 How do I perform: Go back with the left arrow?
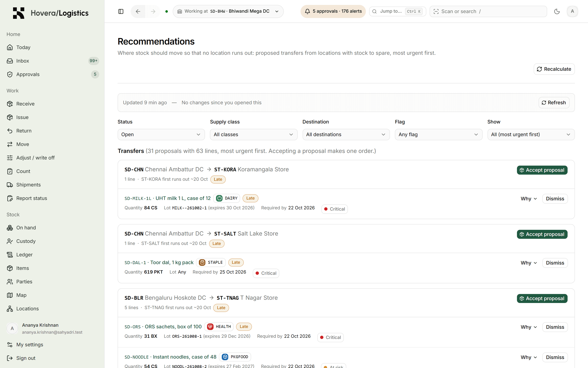point(138,11)
